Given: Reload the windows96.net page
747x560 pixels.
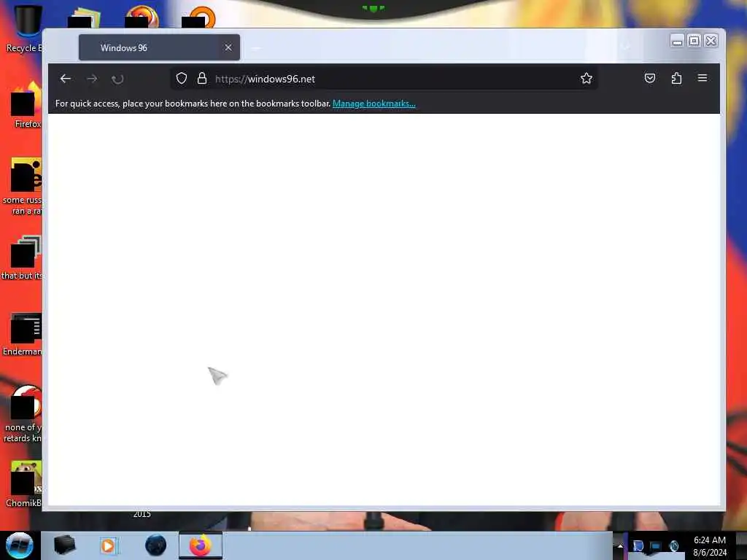Looking at the screenshot, I should pyautogui.click(x=117, y=79).
